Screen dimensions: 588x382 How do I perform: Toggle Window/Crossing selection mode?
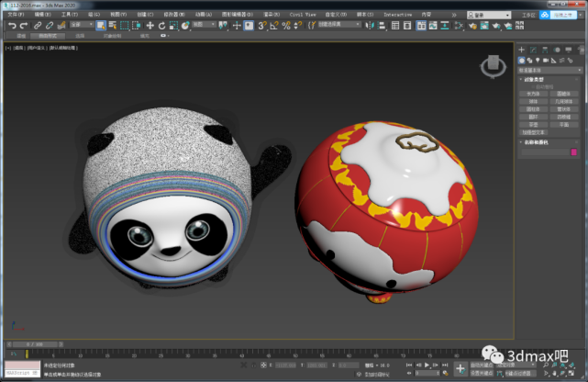click(x=136, y=26)
